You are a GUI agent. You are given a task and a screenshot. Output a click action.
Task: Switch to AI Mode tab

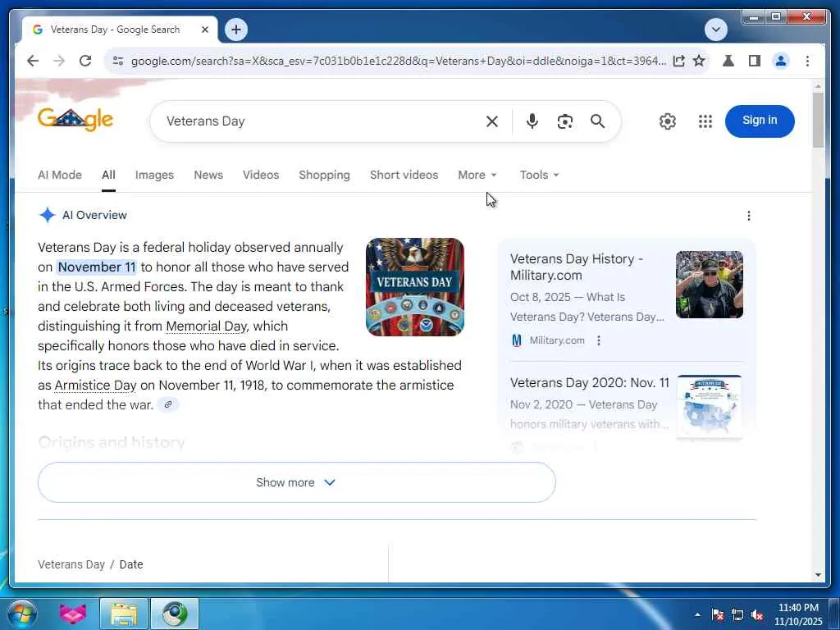pyautogui.click(x=59, y=176)
